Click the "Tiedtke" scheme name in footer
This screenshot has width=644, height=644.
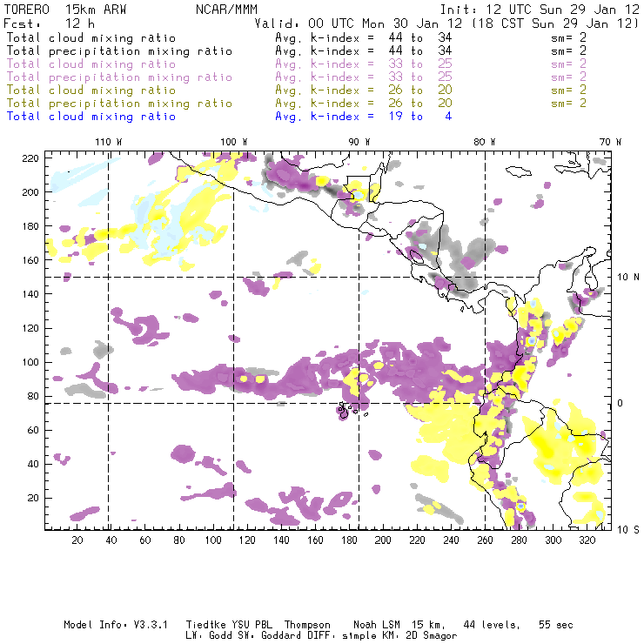205,625
